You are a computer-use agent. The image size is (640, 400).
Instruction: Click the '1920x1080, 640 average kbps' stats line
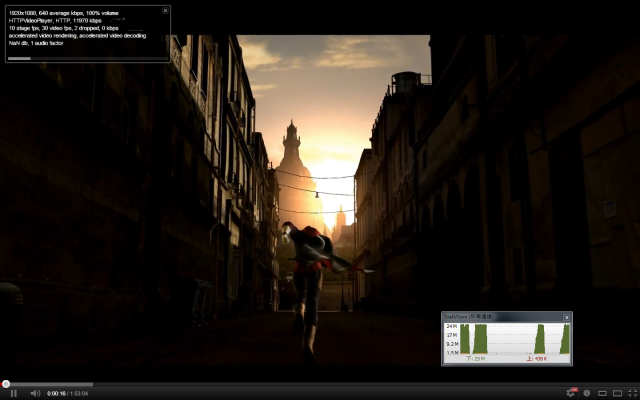[64, 13]
